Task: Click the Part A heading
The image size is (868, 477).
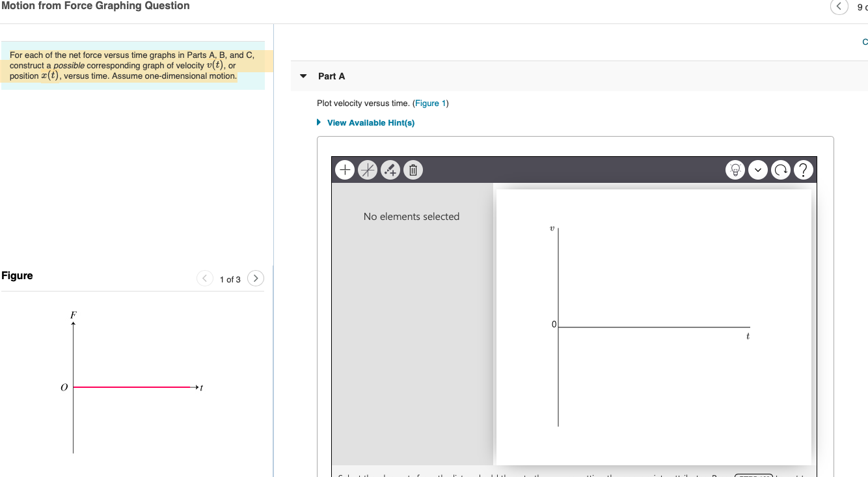Action: 331,76
